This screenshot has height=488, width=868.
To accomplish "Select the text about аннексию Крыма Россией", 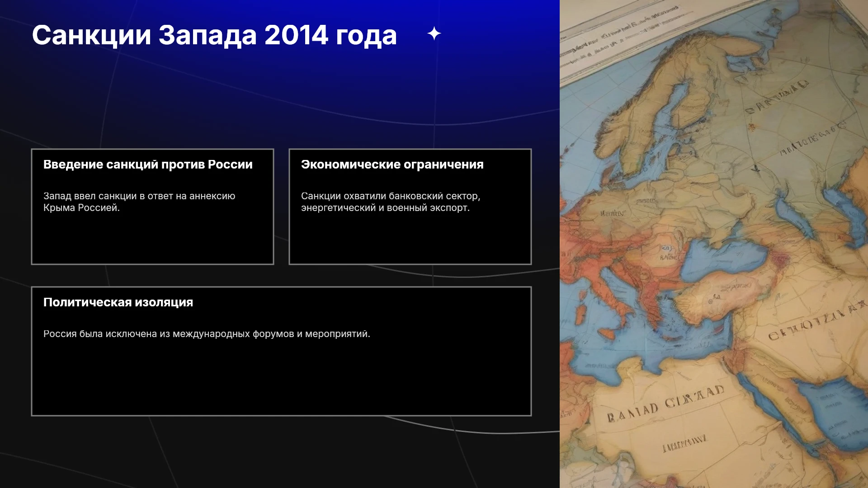I will coord(139,202).
